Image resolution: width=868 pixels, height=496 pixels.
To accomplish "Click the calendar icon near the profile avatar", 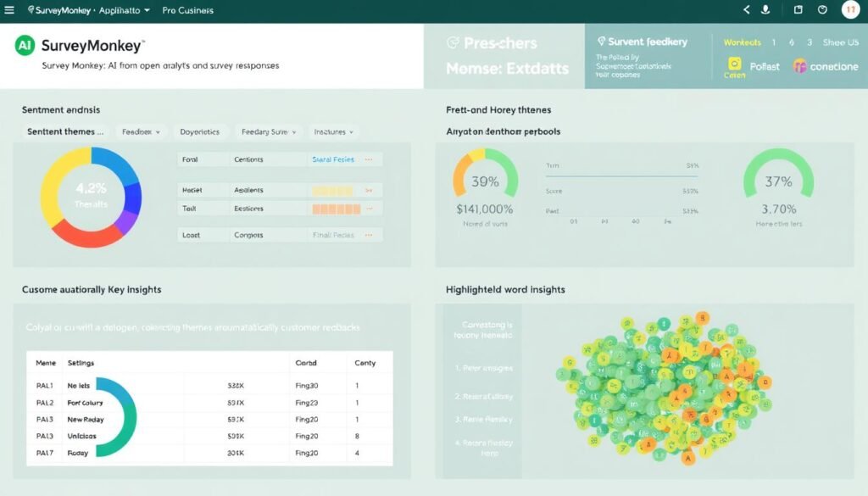I will tap(798, 9).
